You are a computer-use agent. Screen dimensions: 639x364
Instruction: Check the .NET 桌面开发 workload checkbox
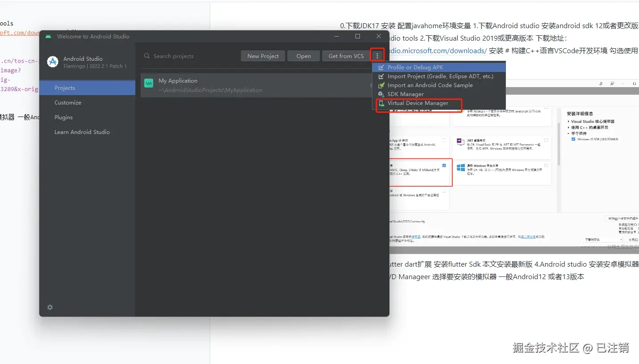546,140
